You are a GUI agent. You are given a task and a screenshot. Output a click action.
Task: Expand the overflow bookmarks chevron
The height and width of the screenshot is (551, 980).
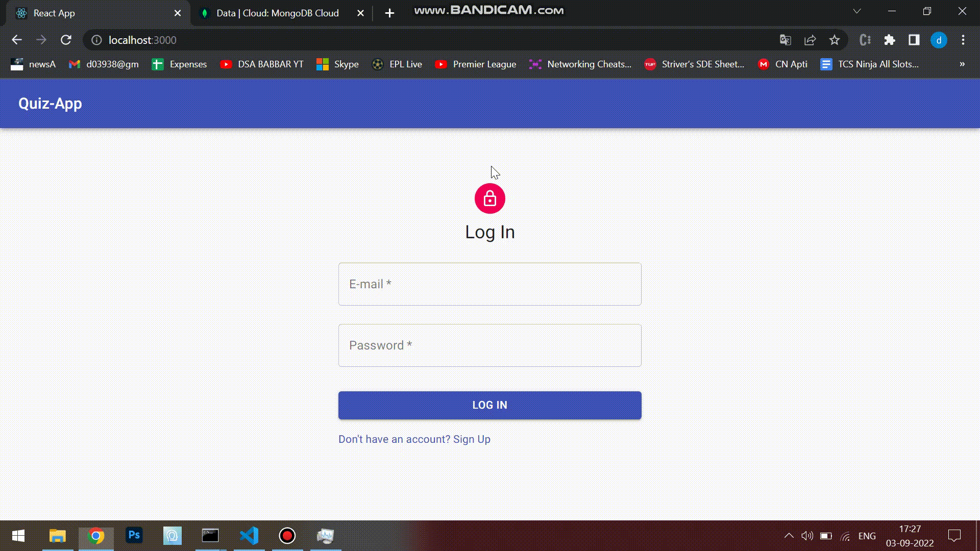click(962, 64)
